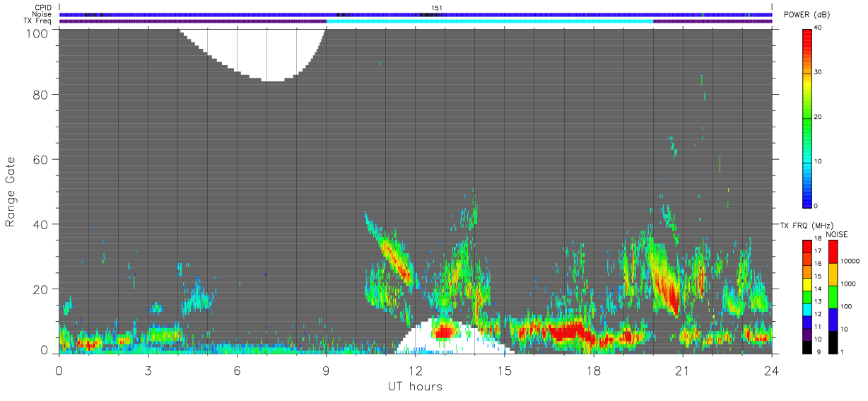
Task: Select the TX FRQ color scale bar
Action: pos(807,296)
